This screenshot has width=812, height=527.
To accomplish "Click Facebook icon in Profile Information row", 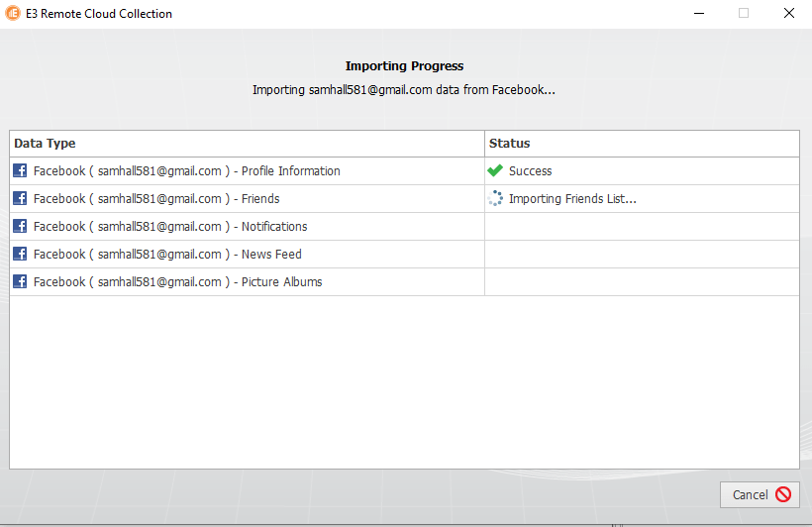I will (20, 170).
